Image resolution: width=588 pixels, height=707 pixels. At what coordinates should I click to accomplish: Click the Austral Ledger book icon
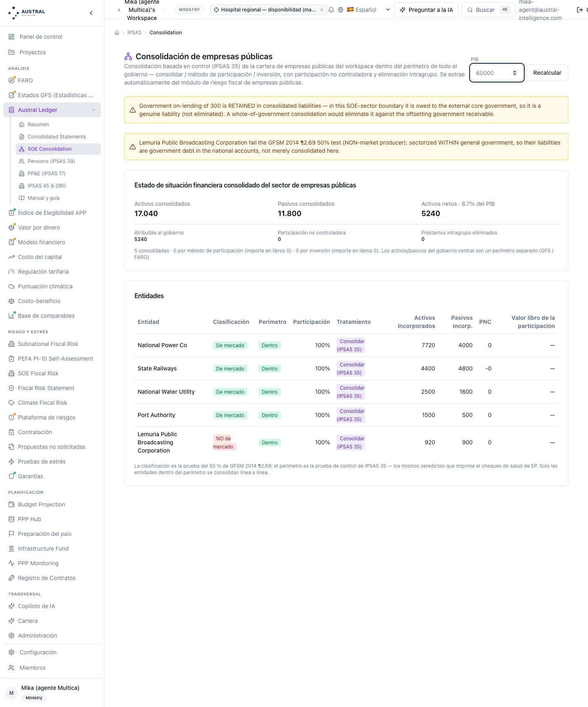click(x=11, y=110)
